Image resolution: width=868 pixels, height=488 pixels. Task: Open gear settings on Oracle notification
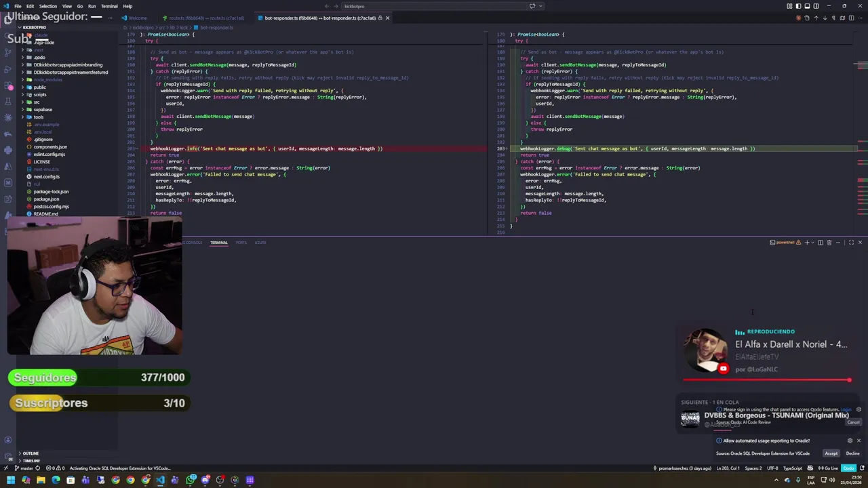[x=850, y=441]
